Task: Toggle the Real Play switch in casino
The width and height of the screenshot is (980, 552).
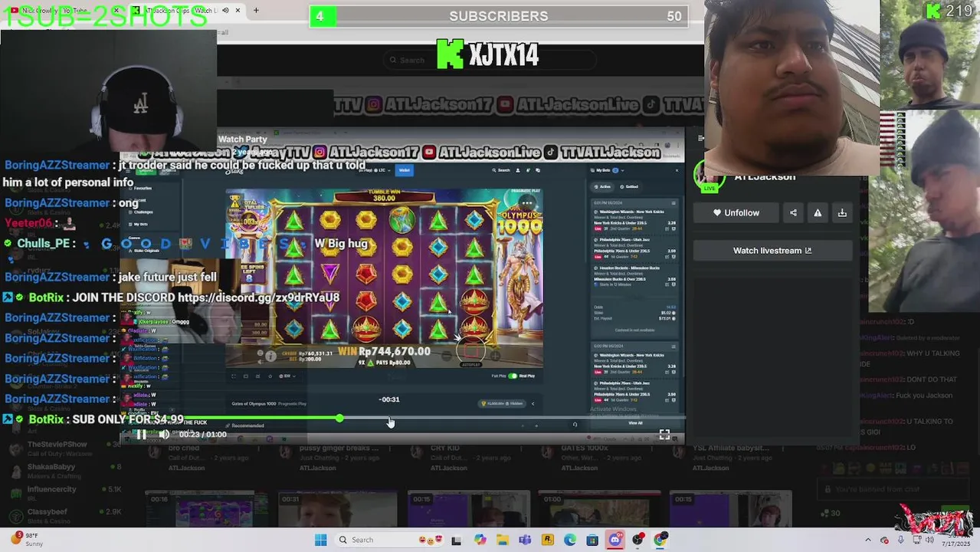Action: click(513, 376)
